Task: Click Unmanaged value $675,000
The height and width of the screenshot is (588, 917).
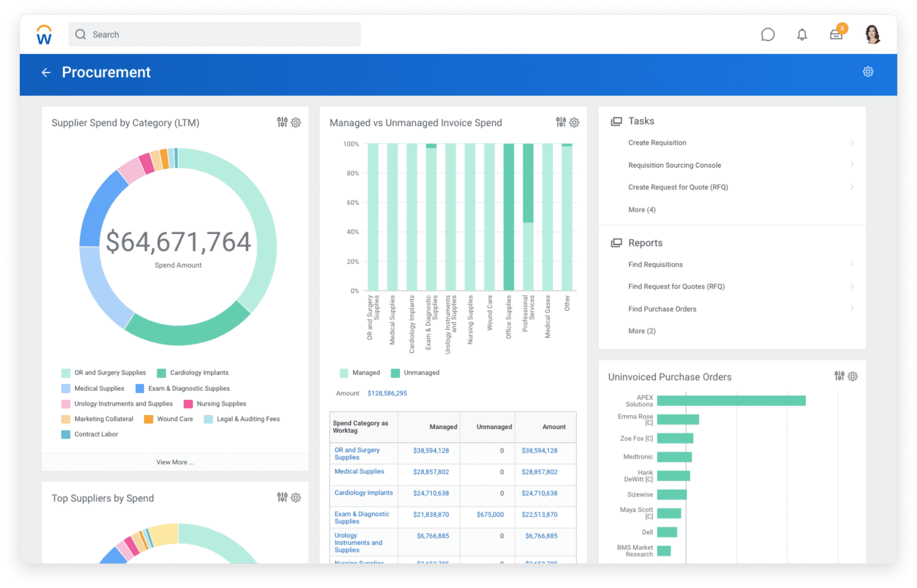Action: (x=490, y=514)
